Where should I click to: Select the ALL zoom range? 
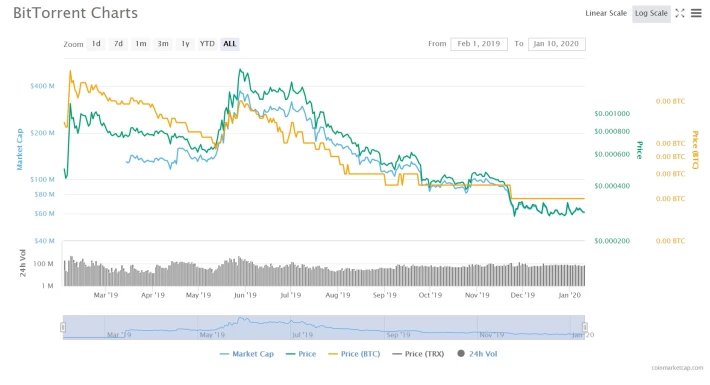point(230,44)
